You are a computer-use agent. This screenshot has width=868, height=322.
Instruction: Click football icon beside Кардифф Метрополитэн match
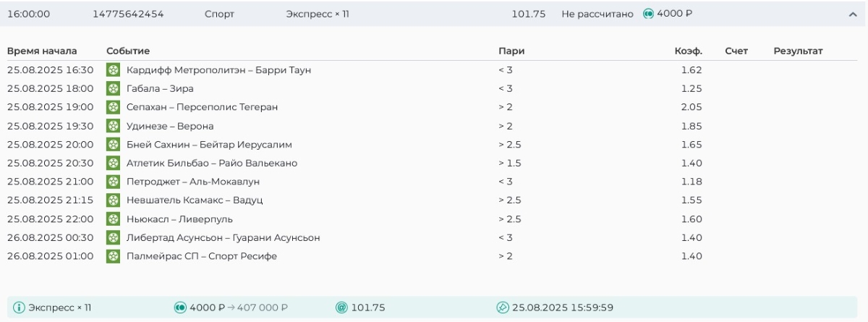113,70
